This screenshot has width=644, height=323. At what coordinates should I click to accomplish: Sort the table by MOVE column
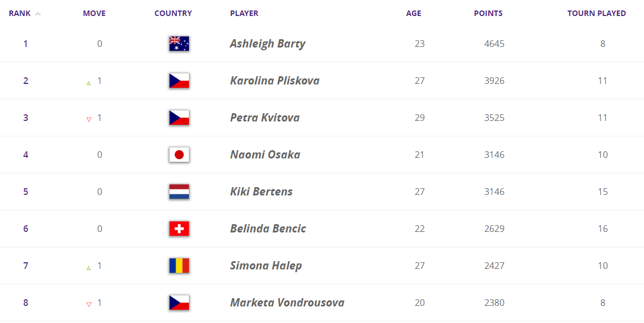click(94, 13)
